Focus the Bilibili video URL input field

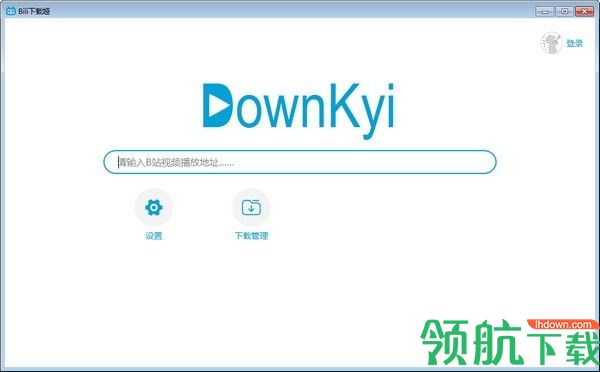pos(300,162)
